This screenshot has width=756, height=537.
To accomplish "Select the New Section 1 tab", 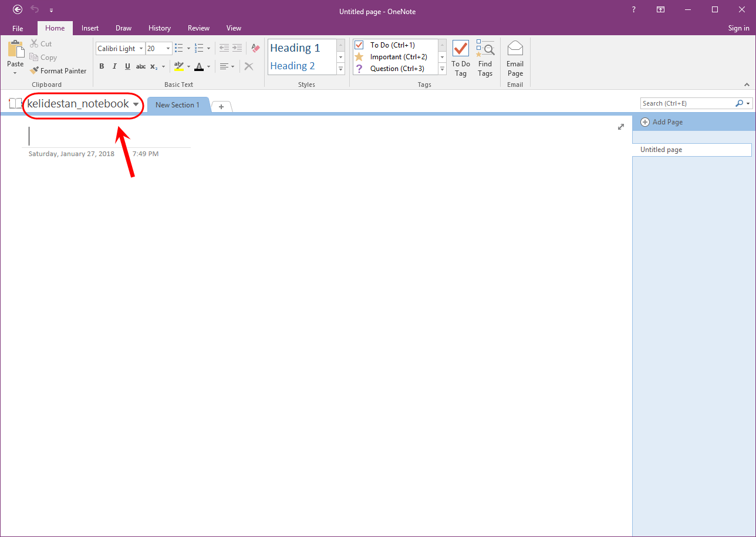I will [177, 105].
